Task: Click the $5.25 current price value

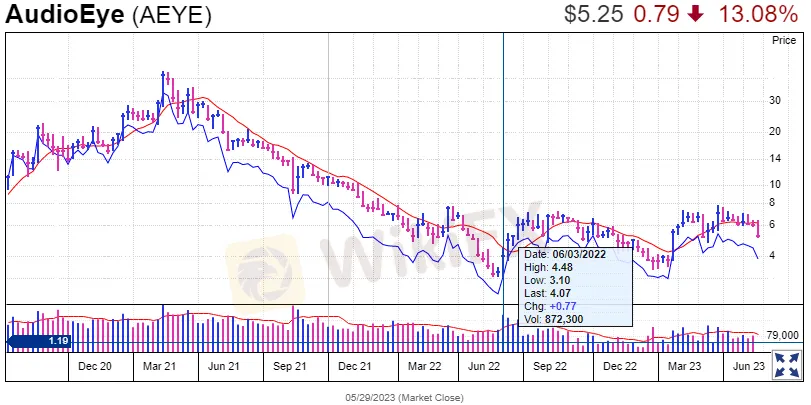Action: tap(594, 14)
